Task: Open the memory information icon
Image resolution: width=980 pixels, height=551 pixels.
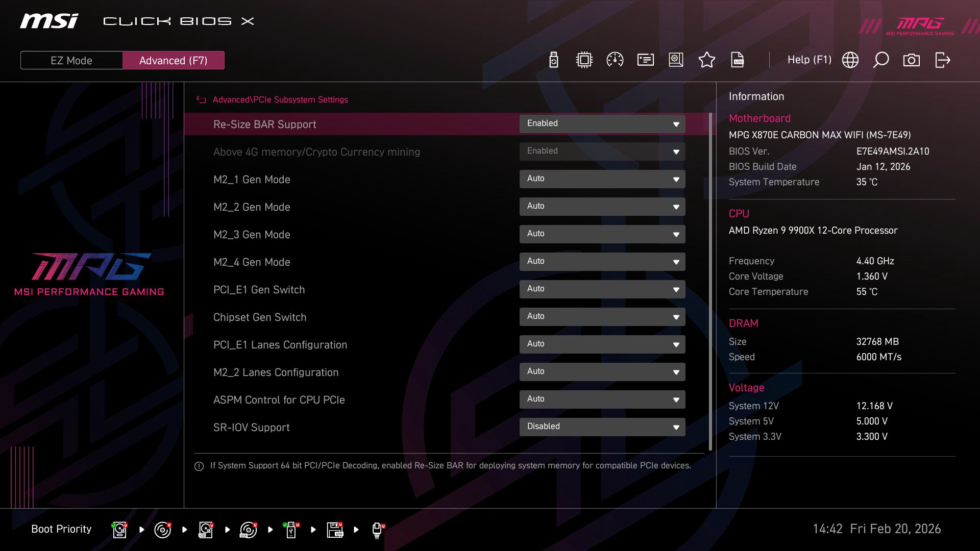Action: pyautogui.click(x=645, y=60)
